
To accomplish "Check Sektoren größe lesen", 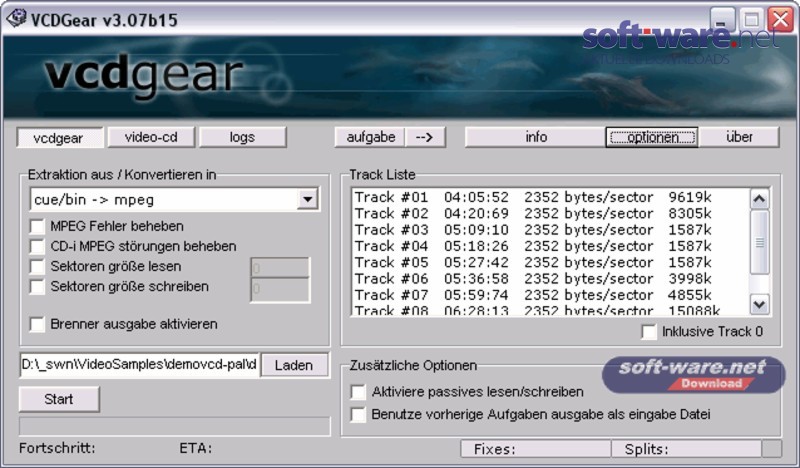I will pos(37,266).
